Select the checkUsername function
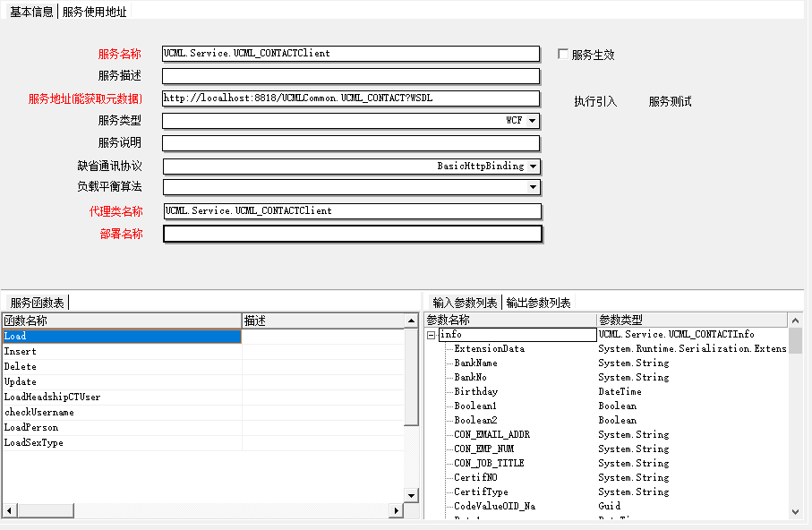This screenshot has width=812, height=530. pos(122,412)
